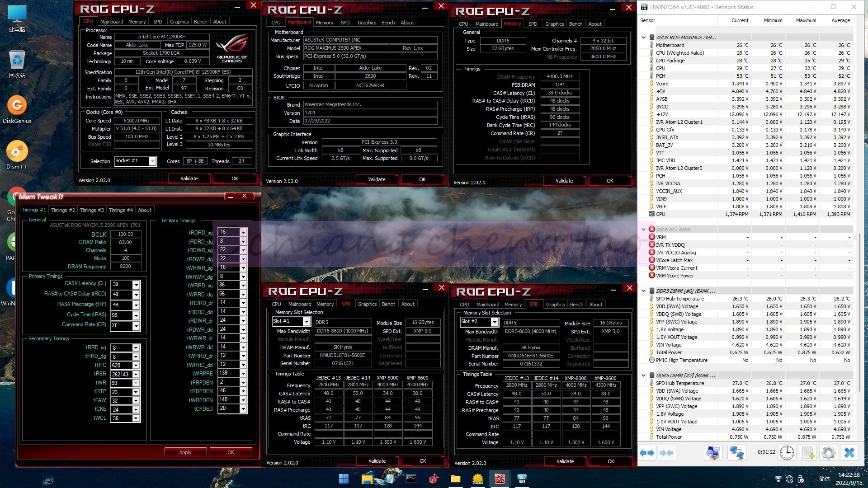
Task: Click HWiNFO tray icon in system tray
Action: click(778, 479)
